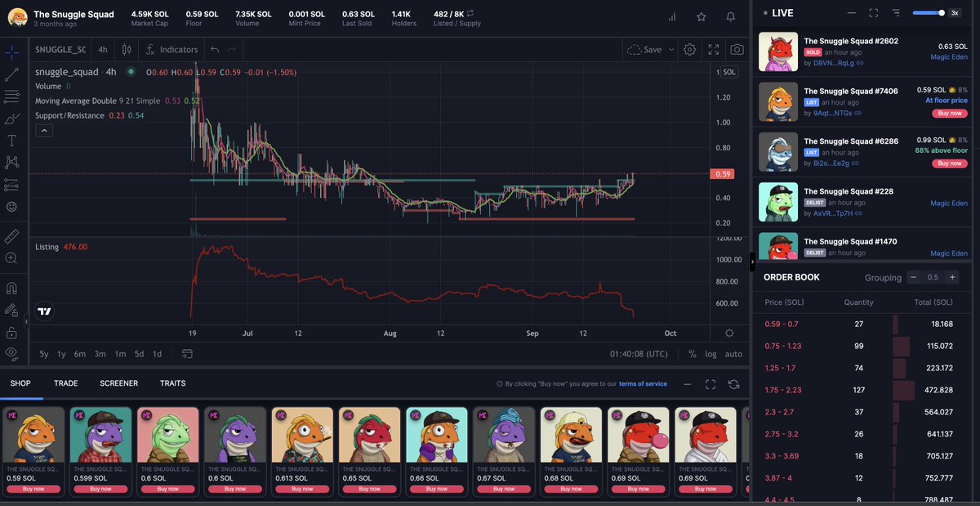This screenshot has width=980, height=506.
Task: Click the SNUGGLE_SC symbol search field
Action: pyautogui.click(x=60, y=50)
